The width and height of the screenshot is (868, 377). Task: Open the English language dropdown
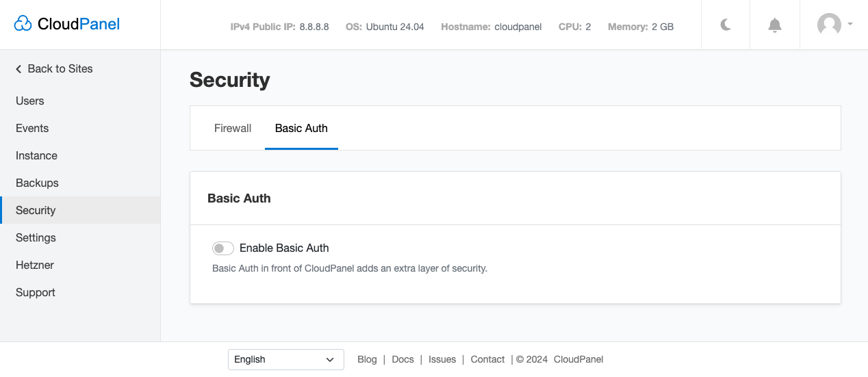[x=285, y=359]
